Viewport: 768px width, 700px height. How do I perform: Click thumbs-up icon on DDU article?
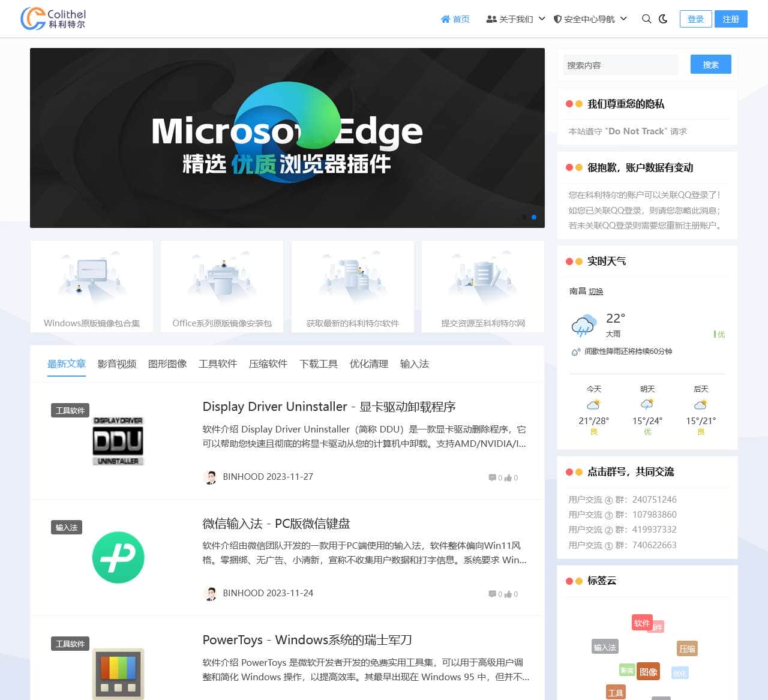pos(508,478)
